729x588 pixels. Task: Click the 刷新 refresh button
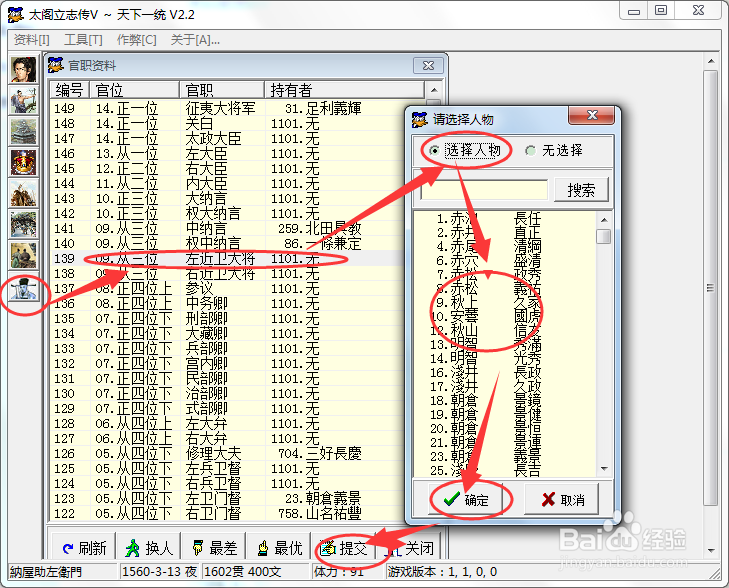click(x=84, y=548)
